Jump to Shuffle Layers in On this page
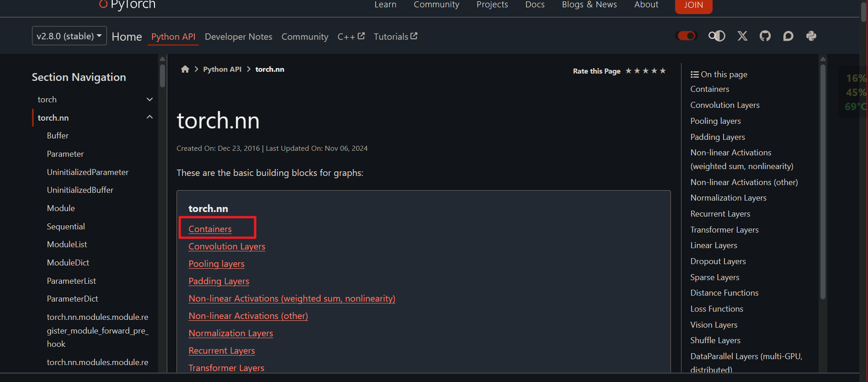 pos(715,340)
